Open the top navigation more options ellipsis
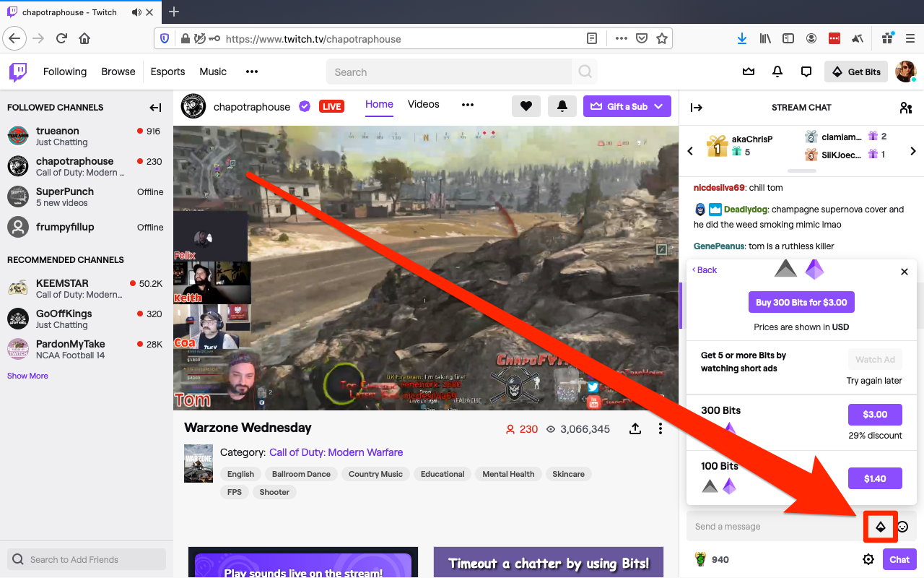 click(x=252, y=72)
